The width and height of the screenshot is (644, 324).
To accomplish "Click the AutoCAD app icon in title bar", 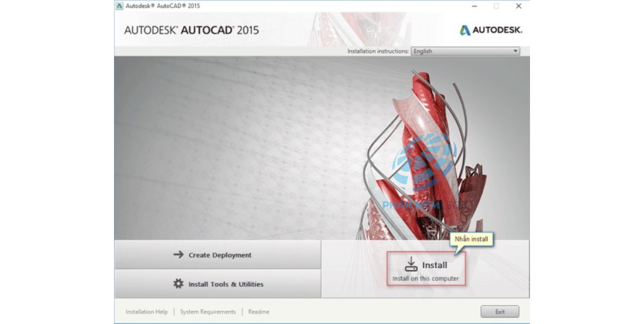I will coord(119,6).
